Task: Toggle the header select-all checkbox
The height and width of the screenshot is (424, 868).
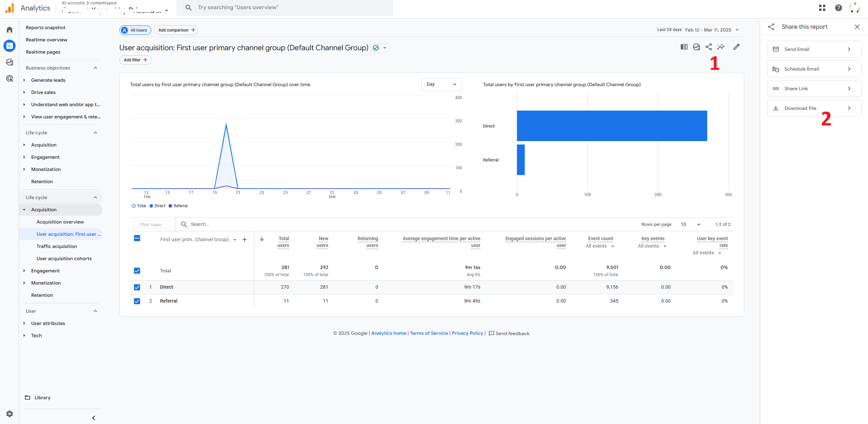Action: coord(137,238)
